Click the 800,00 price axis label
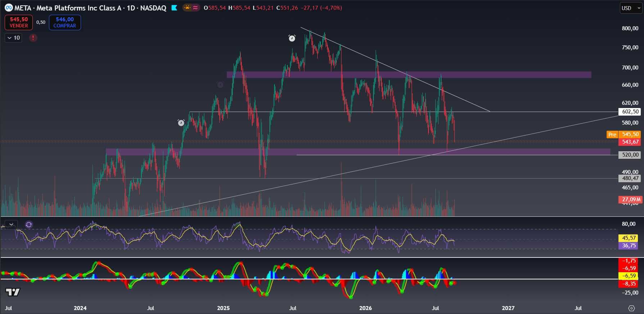The height and width of the screenshot is (314, 644). [x=630, y=28]
